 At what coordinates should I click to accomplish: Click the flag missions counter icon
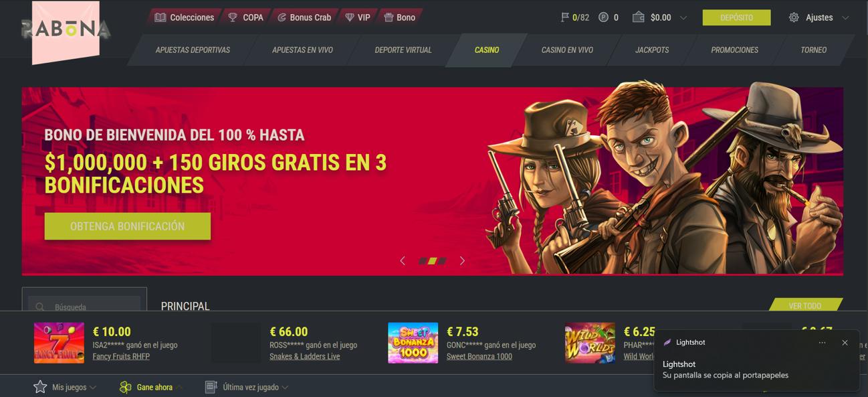[565, 17]
